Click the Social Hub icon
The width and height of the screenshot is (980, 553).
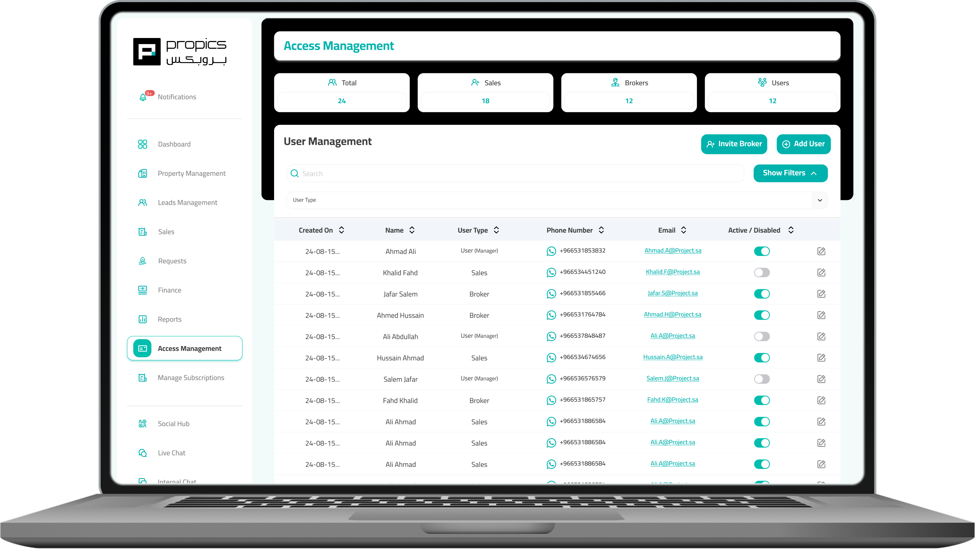point(143,425)
